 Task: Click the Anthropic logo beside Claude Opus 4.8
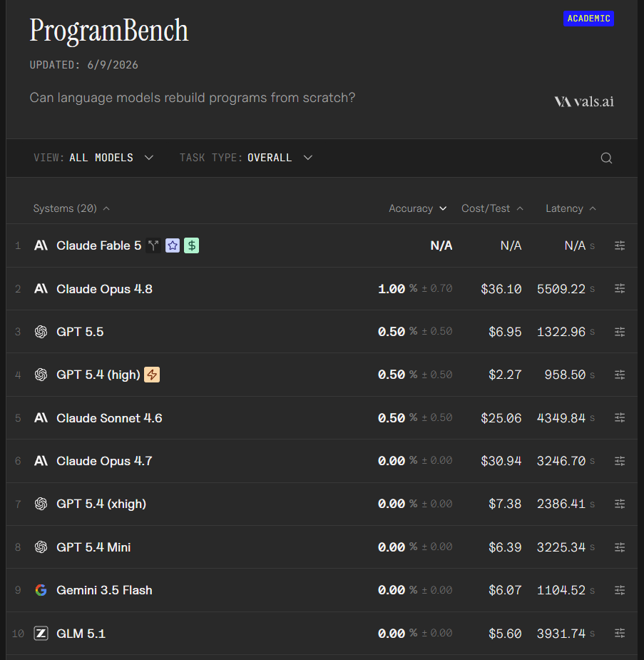(x=41, y=289)
